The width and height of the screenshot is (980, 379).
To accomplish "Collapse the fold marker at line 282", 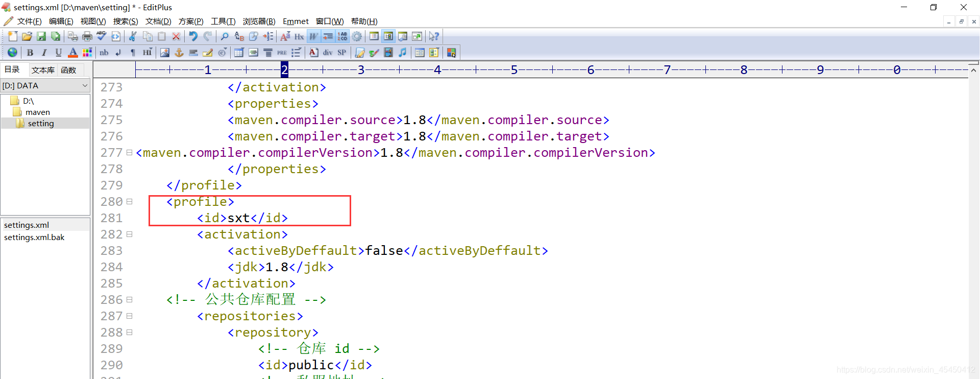I will [x=129, y=234].
